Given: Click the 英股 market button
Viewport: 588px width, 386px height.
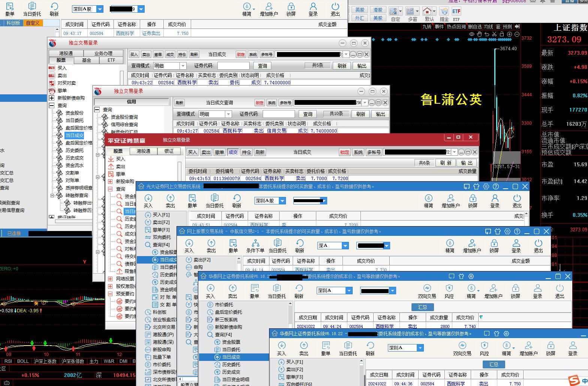Looking at the screenshot, I should (x=360, y=10).
